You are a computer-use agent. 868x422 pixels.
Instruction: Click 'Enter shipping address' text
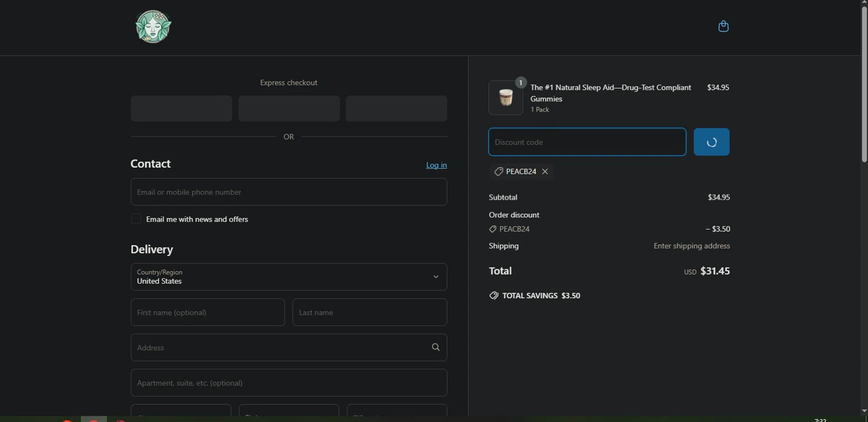pyautogui.click(x=692, y=246)
